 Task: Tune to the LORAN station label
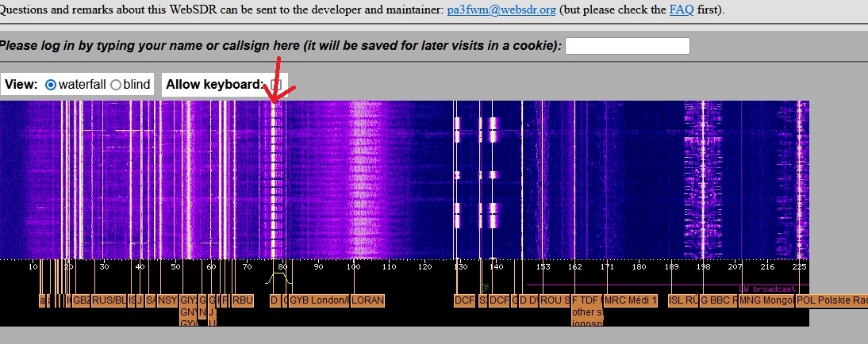[x=367, y=300]
